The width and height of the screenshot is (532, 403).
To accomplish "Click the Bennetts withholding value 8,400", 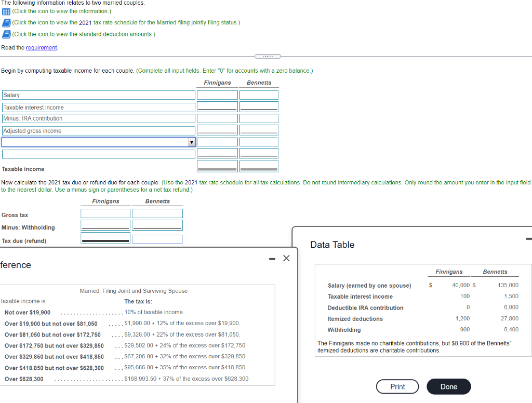I will [511, 329].
